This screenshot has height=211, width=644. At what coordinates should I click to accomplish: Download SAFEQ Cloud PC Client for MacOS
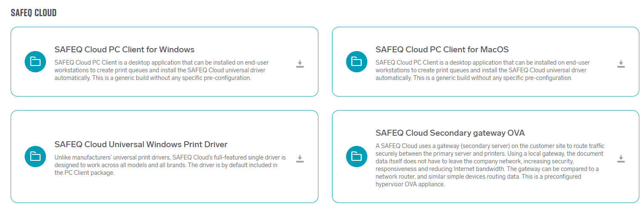pyautogui.click(x=621, y=64)
